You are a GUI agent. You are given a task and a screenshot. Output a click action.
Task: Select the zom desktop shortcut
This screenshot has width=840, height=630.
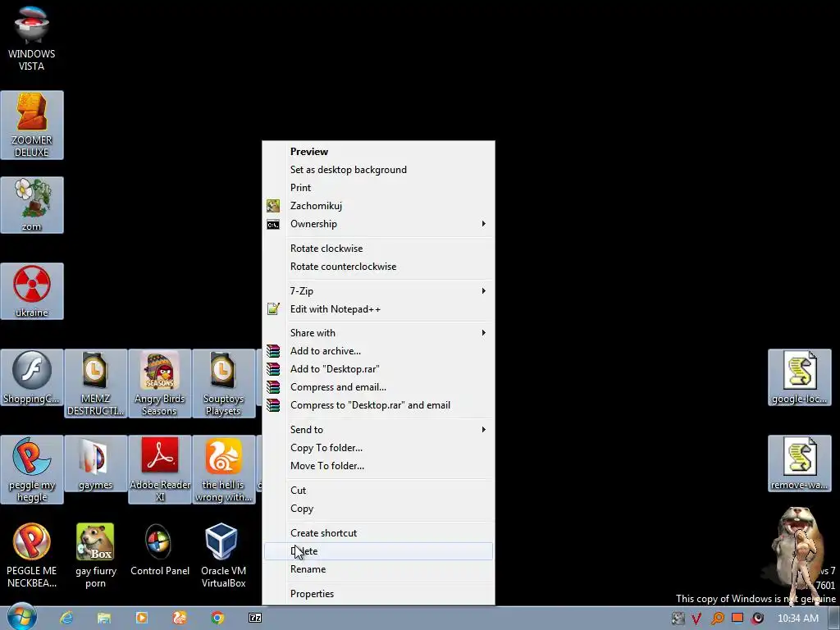[x=32, y=204]
